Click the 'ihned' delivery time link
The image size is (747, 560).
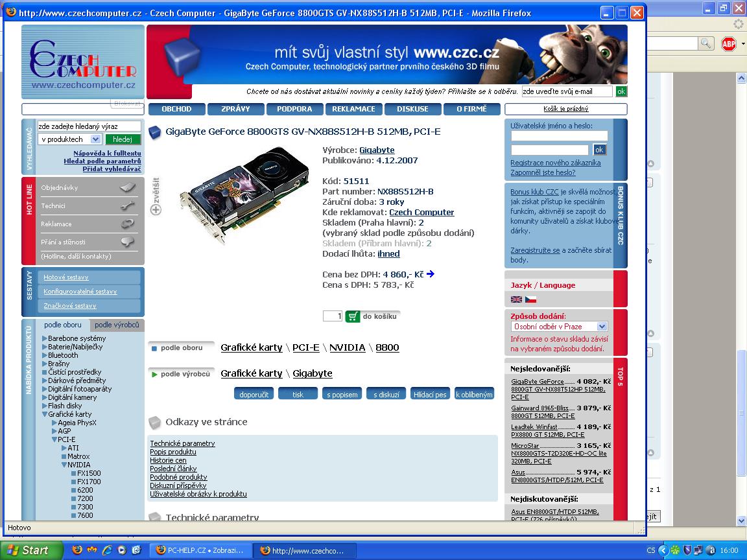(x=389, y=254)
